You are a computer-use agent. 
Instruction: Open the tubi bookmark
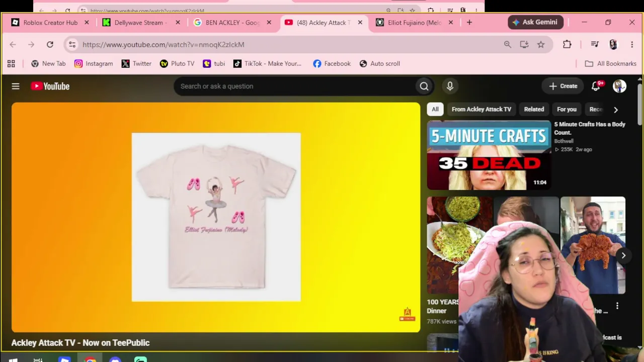[214, 64]
